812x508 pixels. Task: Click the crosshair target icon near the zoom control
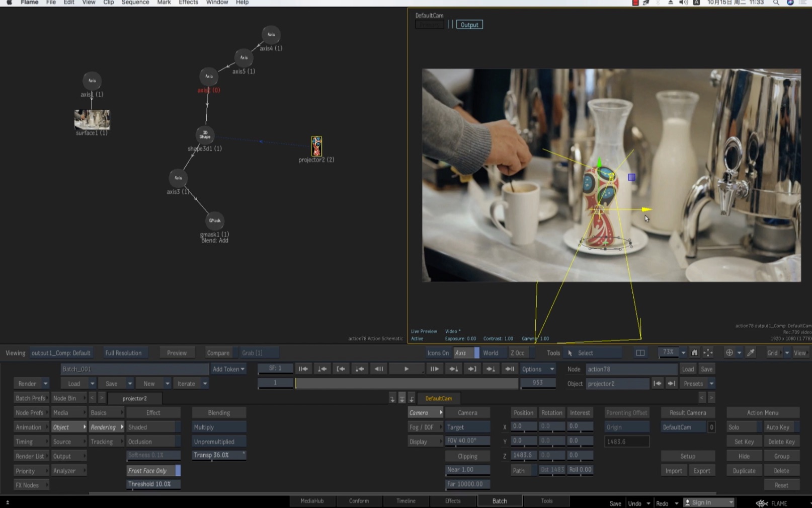coord(729,352)
